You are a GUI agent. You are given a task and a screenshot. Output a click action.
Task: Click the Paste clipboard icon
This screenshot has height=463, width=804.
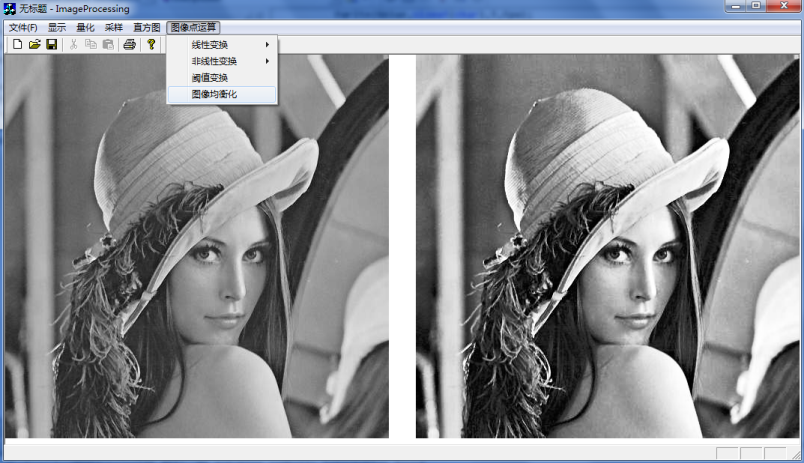coord(108,45)
